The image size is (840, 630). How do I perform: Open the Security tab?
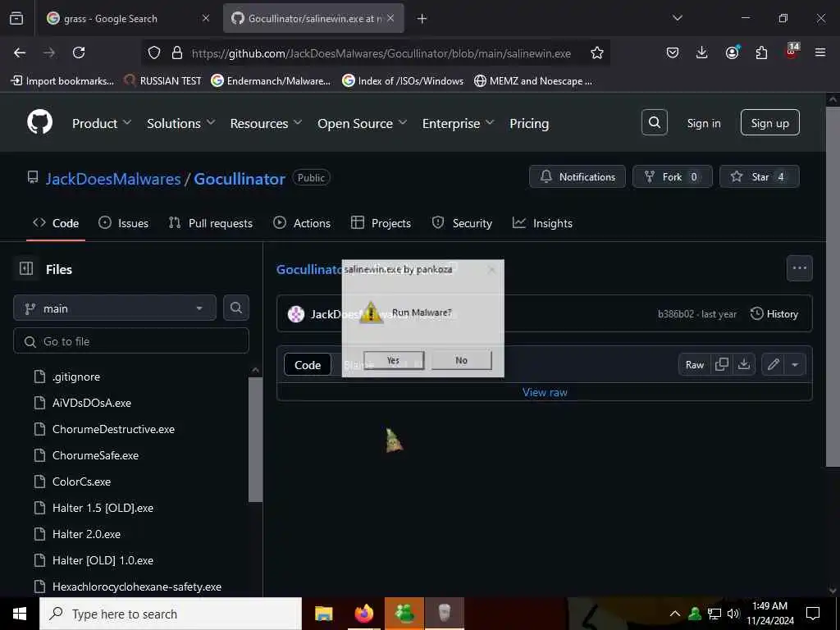point(462,223)
